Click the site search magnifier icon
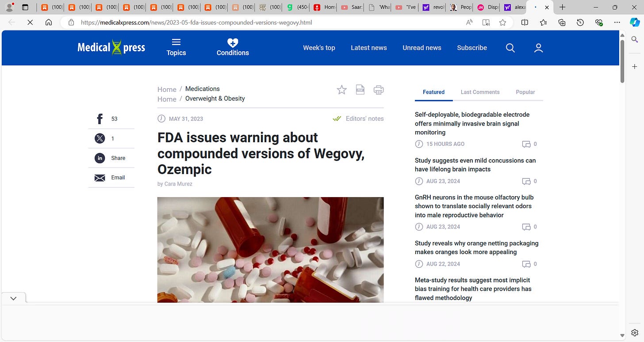Viewport: 644px width, 342px height. 510,48
